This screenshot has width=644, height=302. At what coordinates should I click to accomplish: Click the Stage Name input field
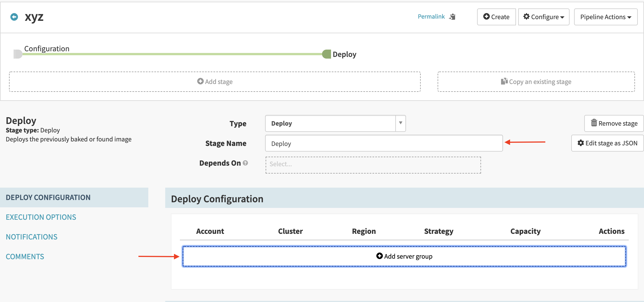coord(384,143)
